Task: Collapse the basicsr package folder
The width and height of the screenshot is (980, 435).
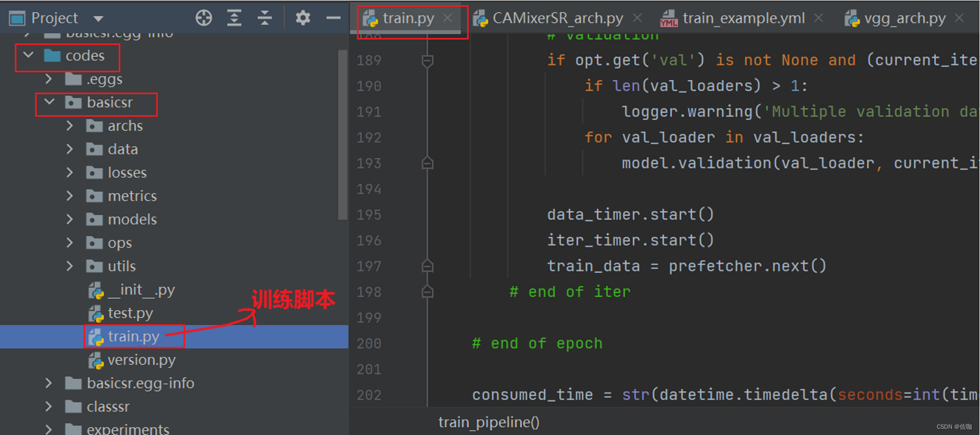Action: click(x=49, y=102)
